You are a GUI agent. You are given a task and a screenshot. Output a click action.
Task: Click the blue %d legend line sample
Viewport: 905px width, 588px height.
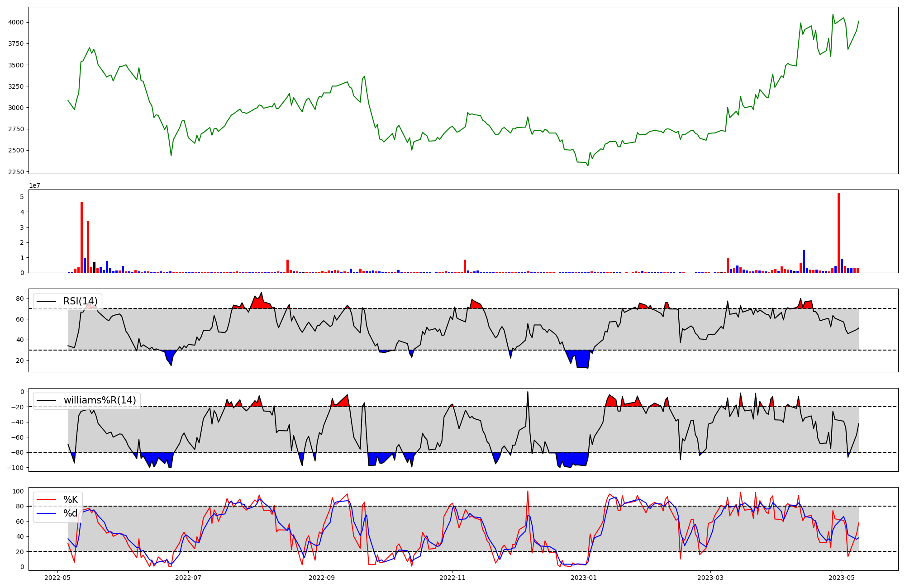click(x=46, y=513)
